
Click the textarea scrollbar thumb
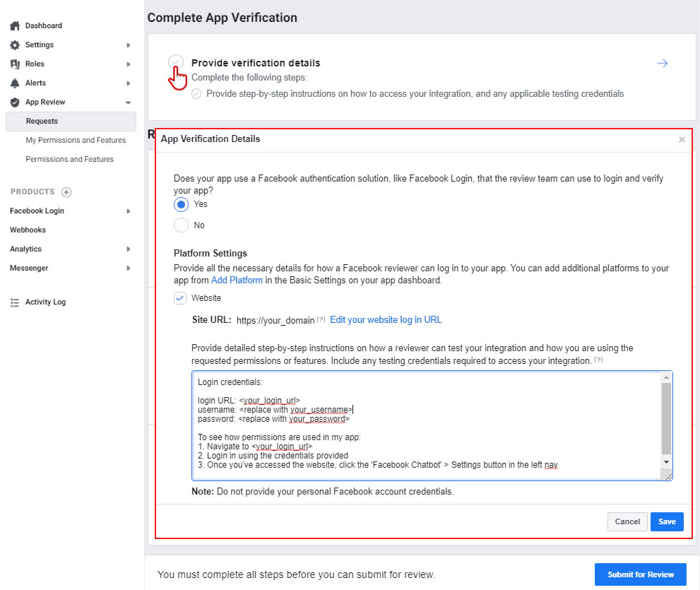(x=666, y=418)
